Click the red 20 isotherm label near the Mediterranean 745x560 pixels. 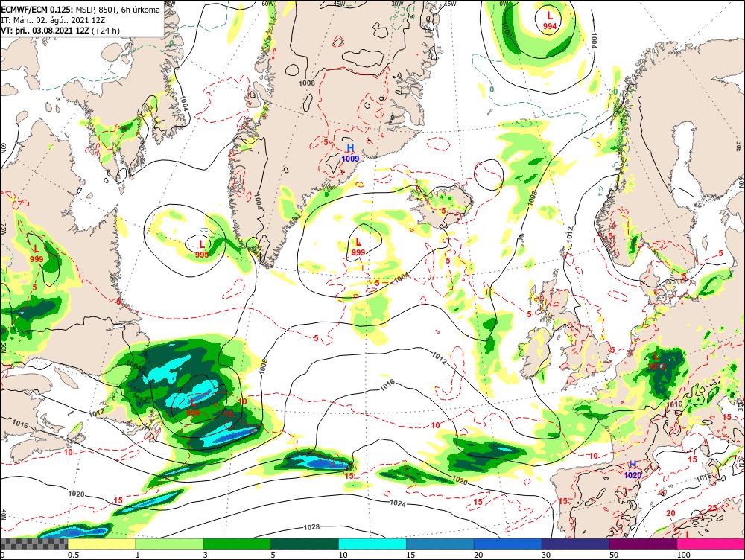tap(671, 513)
